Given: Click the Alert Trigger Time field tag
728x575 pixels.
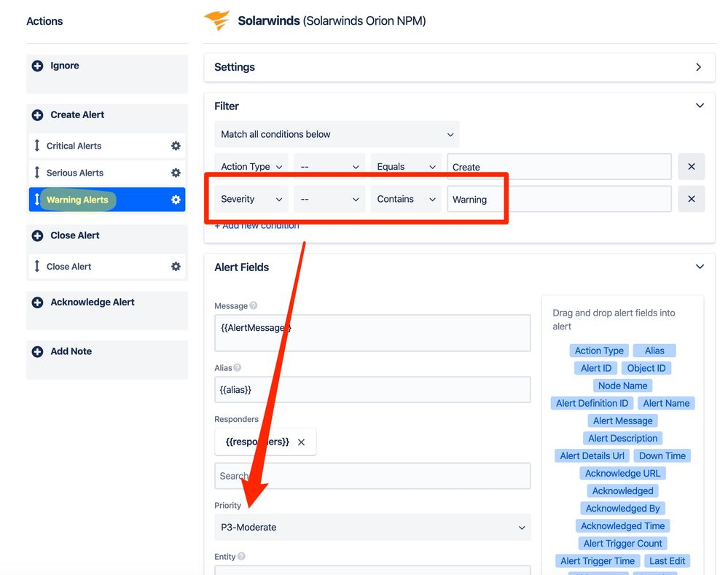Looking at the screenshot, I should [x=598, y=562].
